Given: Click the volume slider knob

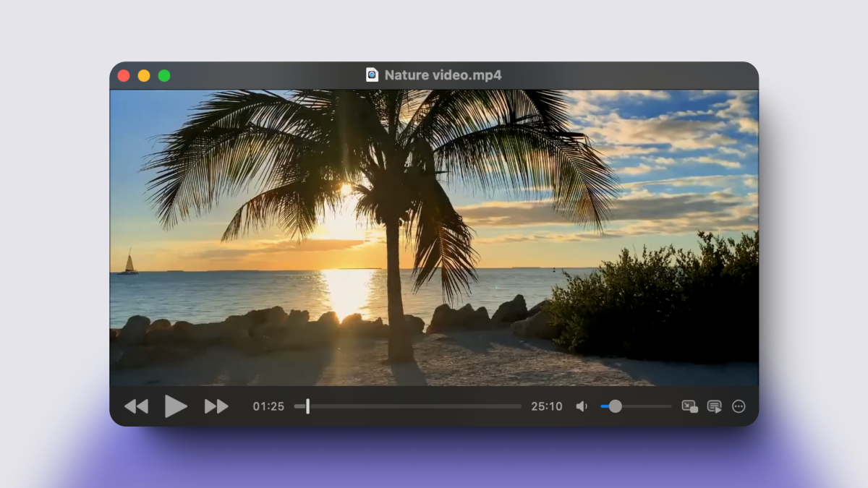Looking at the screenshot, I should click(615, 406).
